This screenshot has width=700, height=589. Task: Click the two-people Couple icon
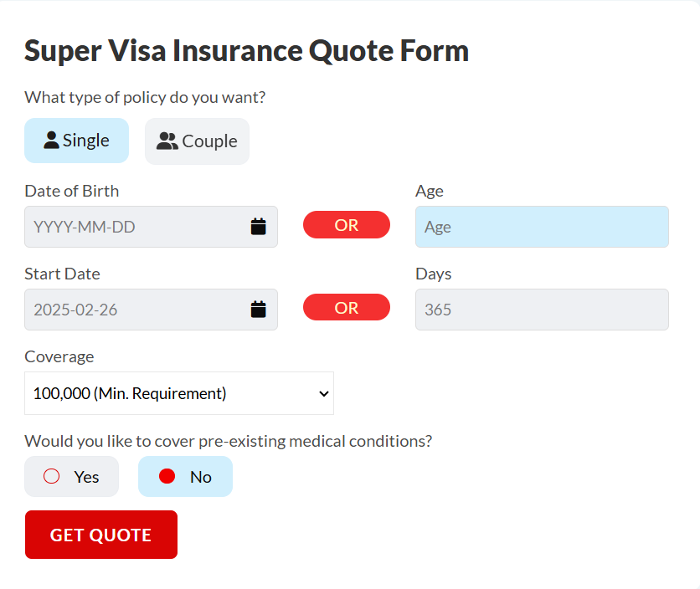167,141
